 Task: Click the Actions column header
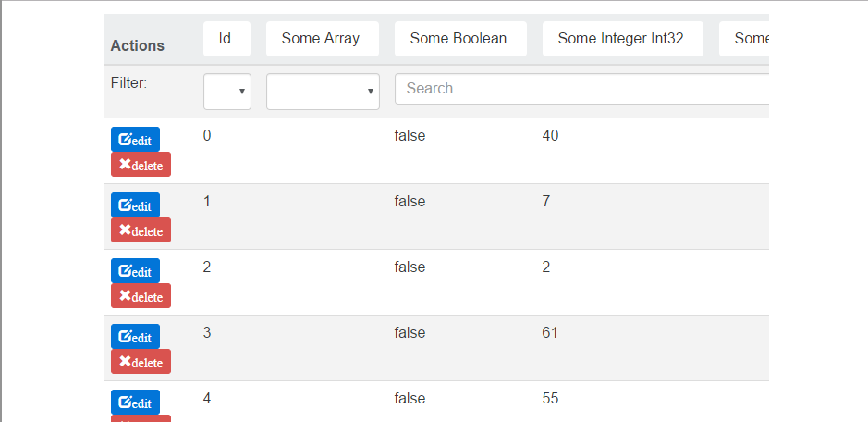(x=138, y=45)
